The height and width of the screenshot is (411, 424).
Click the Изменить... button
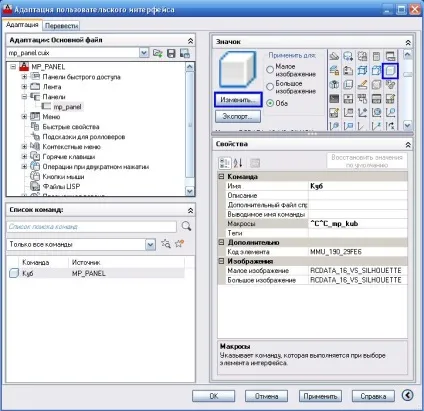coord(238,100)
